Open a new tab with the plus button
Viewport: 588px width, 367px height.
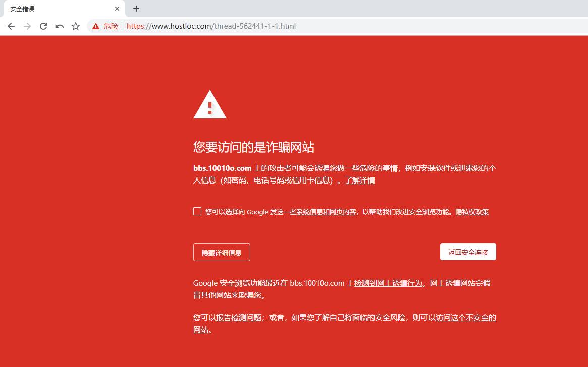tap(136, 9)
